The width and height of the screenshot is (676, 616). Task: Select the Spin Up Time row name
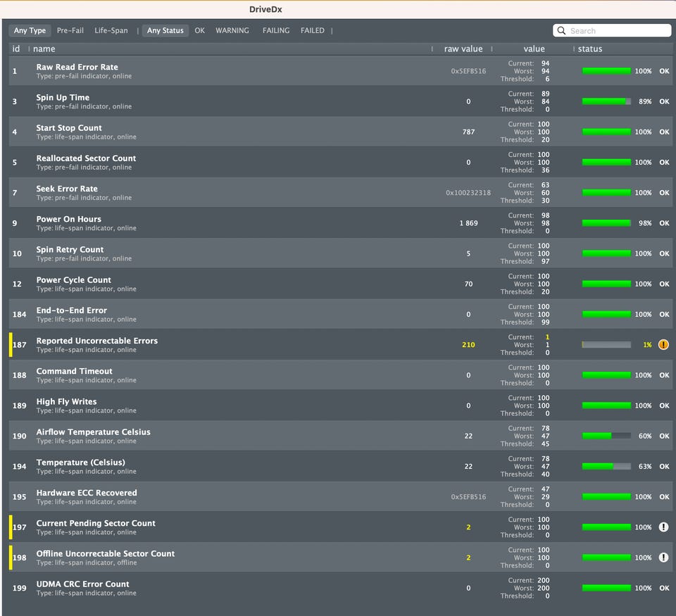[x=63, y=97]
